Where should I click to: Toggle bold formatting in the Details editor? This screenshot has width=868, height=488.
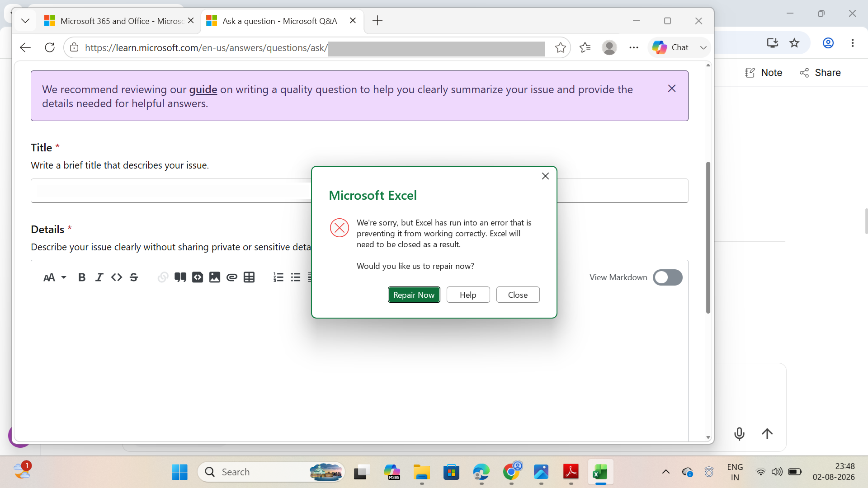[82, 277]
